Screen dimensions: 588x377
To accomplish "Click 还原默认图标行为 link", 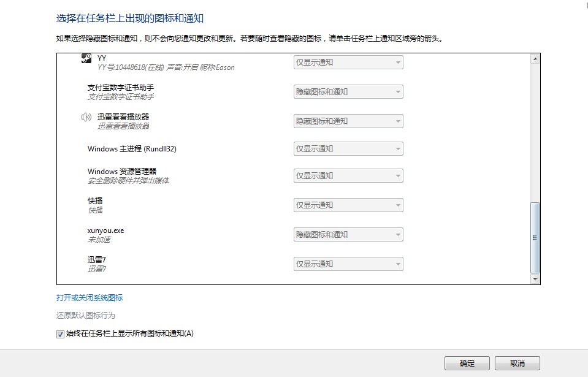I will point(86,316).
